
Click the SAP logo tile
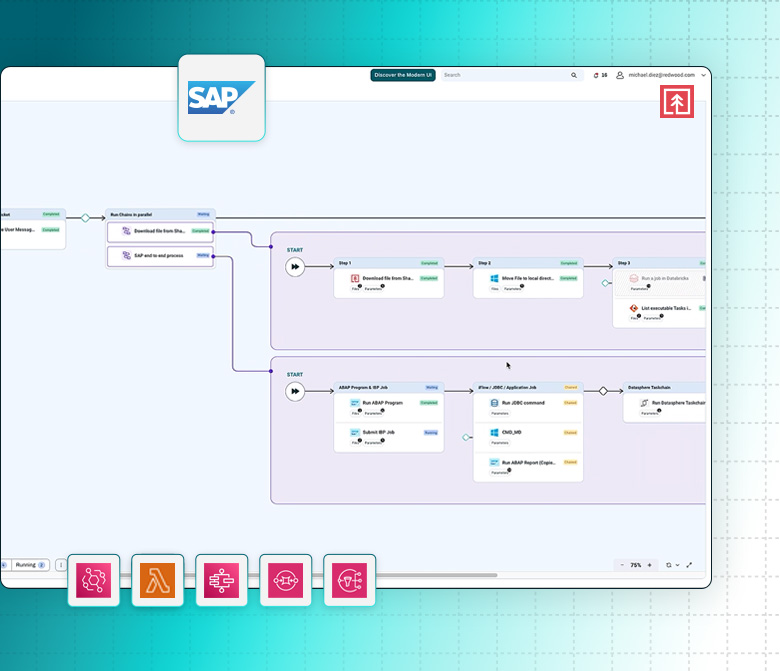[221, 98]
